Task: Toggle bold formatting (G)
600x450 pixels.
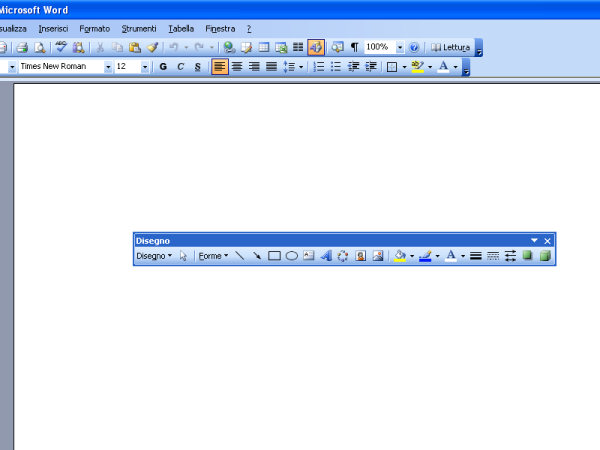Action: tap(163, 67)
